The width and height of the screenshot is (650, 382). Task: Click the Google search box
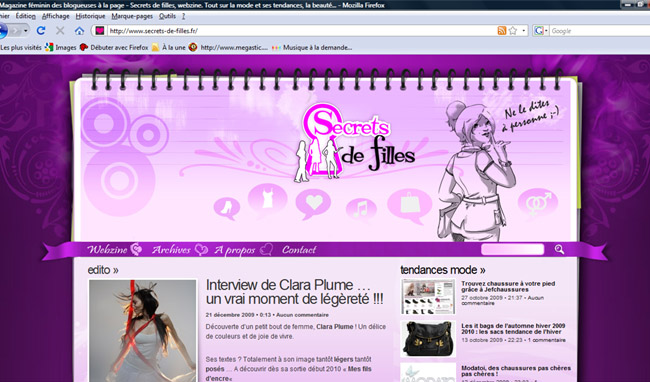(600, 31)
